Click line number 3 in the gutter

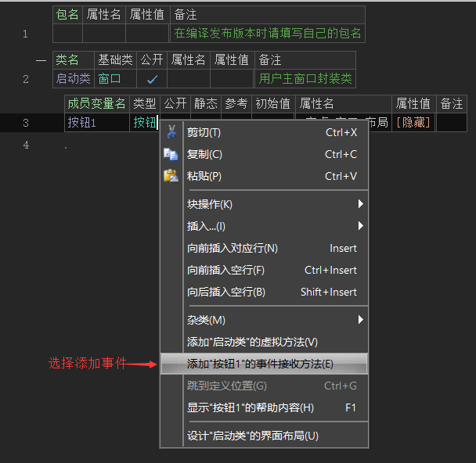[x=26, y=123]
